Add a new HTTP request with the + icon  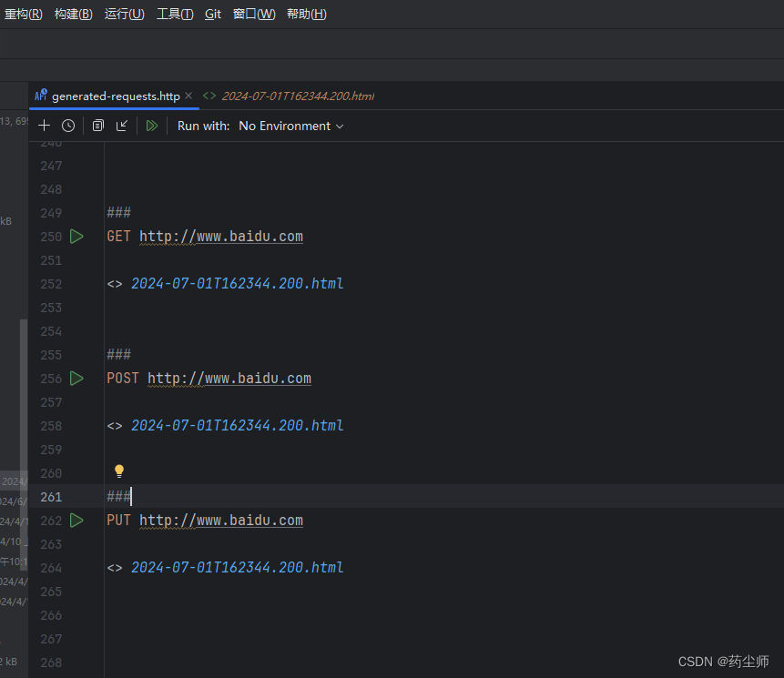(44, 126)
